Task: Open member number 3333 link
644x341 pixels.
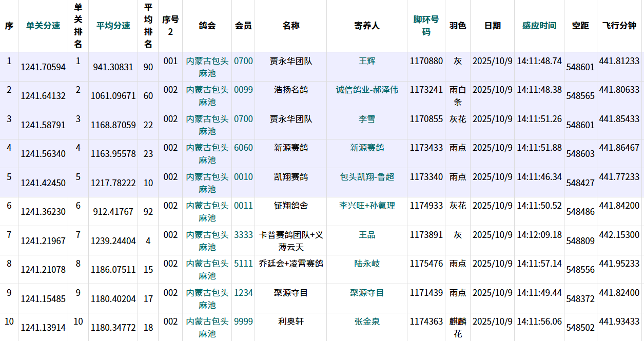Action: [x=243, y=235]
